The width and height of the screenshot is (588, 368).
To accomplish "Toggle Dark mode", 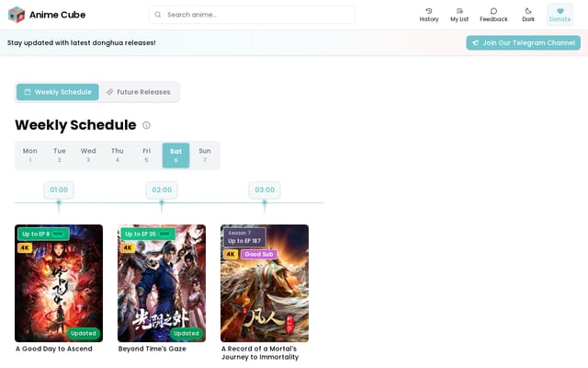I will coord(528,15).
